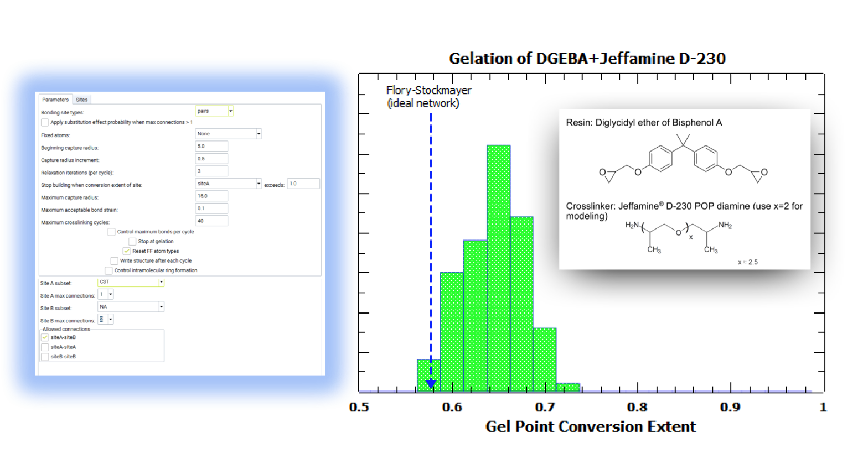Open the Bonding site types dropdown

tap(230, 111)
